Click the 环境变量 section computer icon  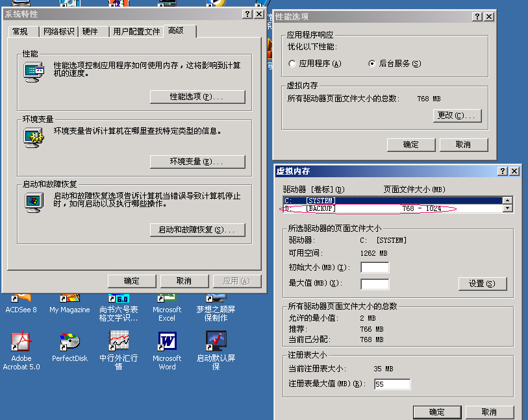[34, 138]
